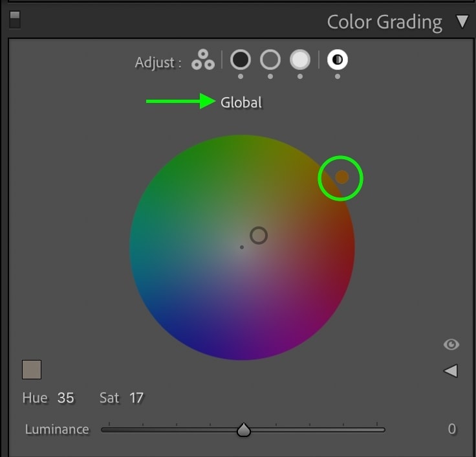
Task: Click the Hue value 35
Action: tap(65, 397)
